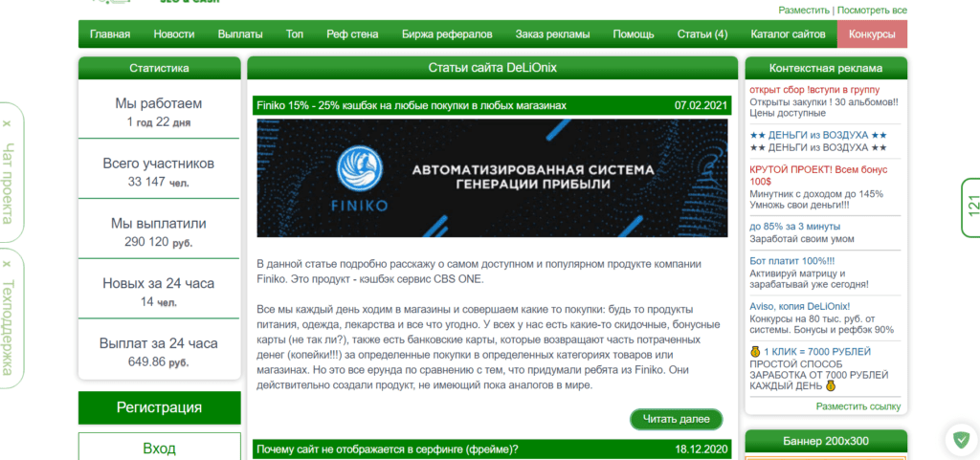Screen dimensions: 980x460
Task: Open the Топ menu item
Action: tap(295, 34)
